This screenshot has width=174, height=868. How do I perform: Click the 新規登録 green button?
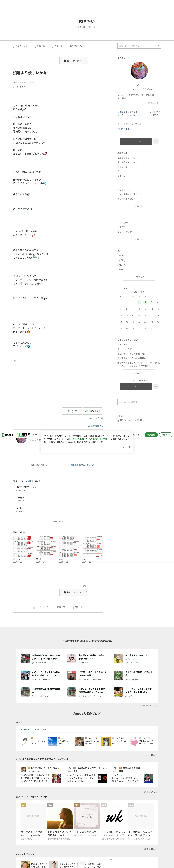coord(151,435)
